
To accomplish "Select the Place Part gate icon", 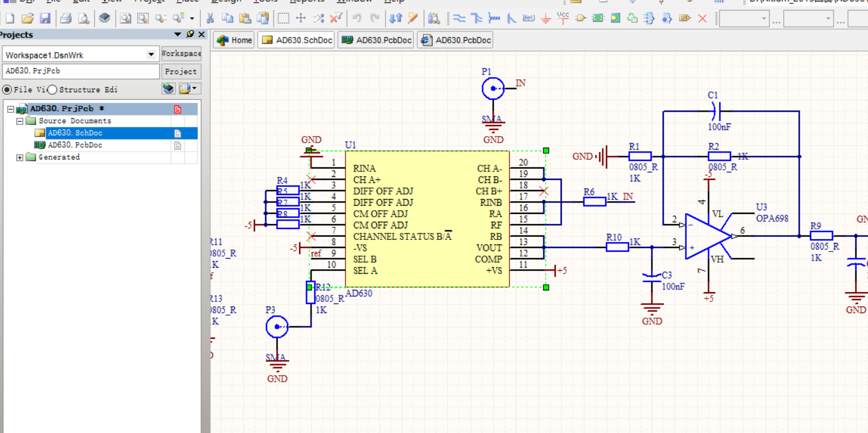I will 580,19.
